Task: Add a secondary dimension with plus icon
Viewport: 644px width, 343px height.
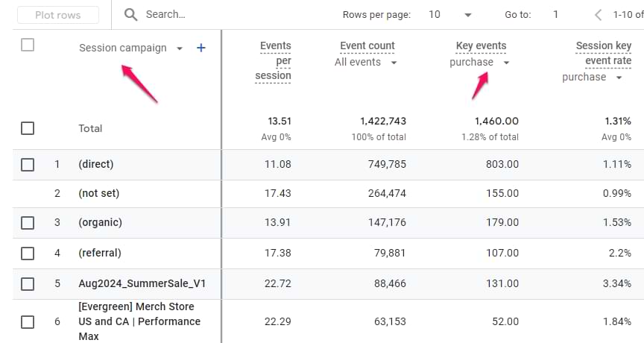Action: (x=201, y=48)
